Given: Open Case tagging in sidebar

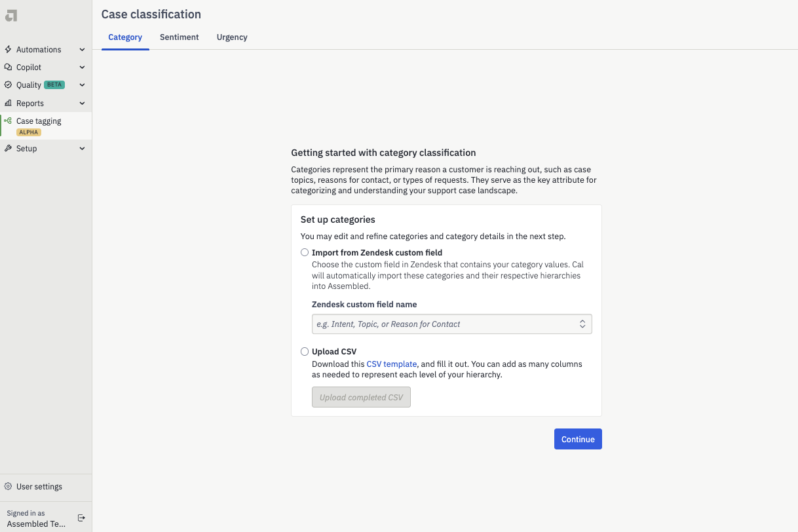Looking at the screenshot, I should pyautogui.click(x=46, y=126).
